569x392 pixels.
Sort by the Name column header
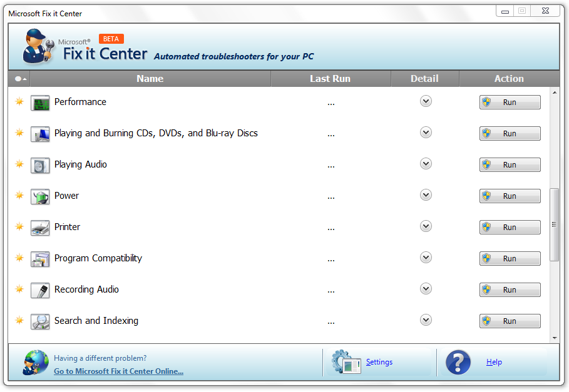tap(150, 79)
